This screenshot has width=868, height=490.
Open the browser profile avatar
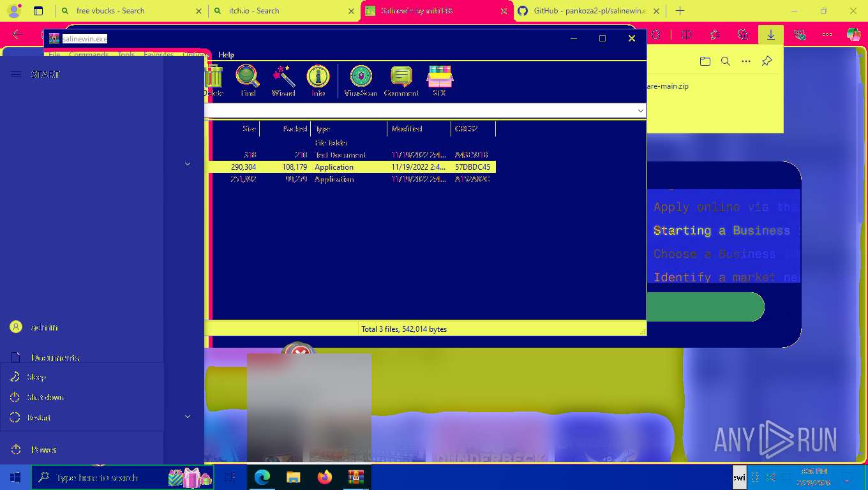[13, 11]
